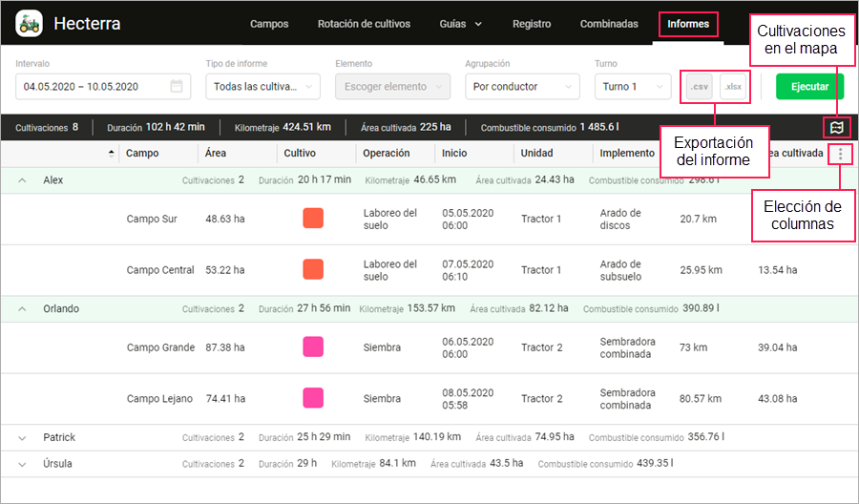859x504 pixels.
Task: Toggle sort arrow on grouping column
Action: [x=112, y=154]
